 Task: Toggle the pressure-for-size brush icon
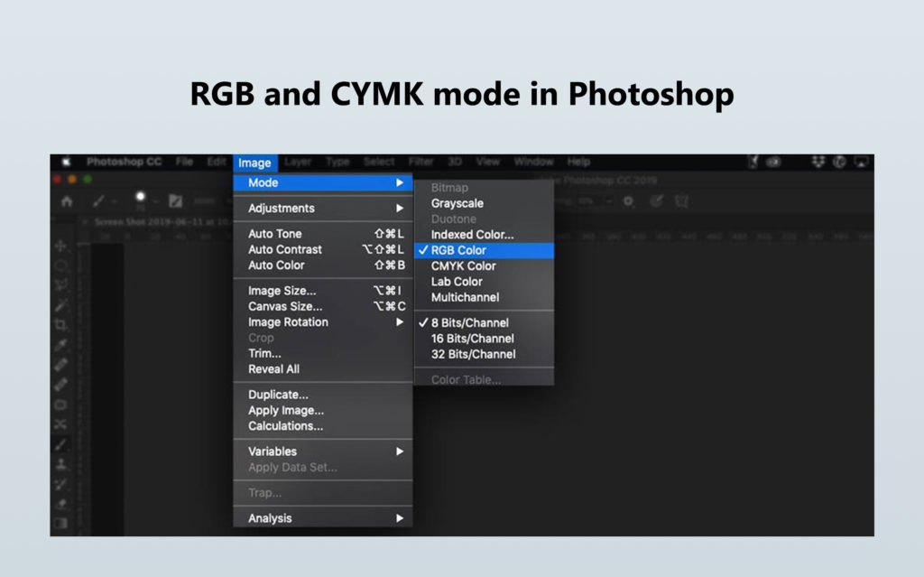coord(656,201)
